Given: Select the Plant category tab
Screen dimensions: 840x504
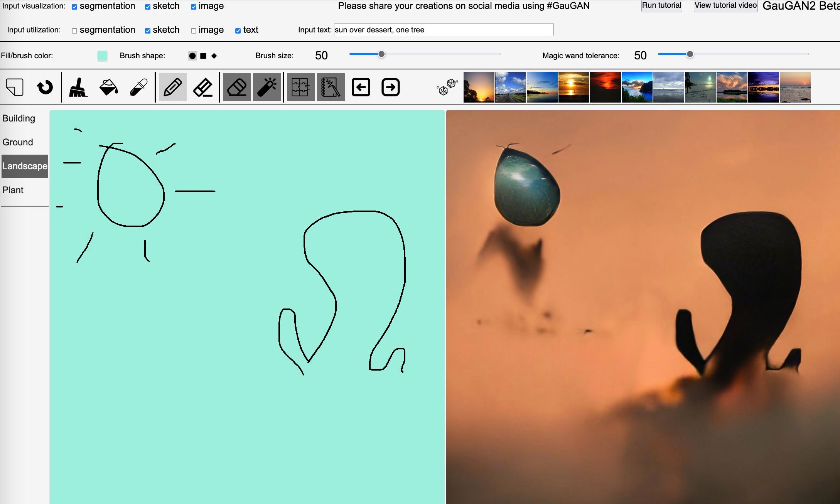Looking at the screenshot, I should point(13,190).
